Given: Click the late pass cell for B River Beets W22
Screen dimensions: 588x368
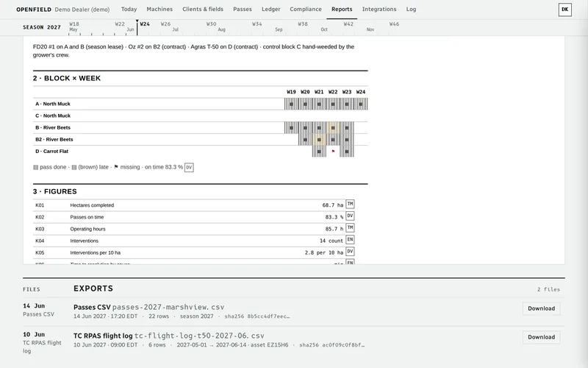Looking at the screenshot, I should click(x=333, y=127).
